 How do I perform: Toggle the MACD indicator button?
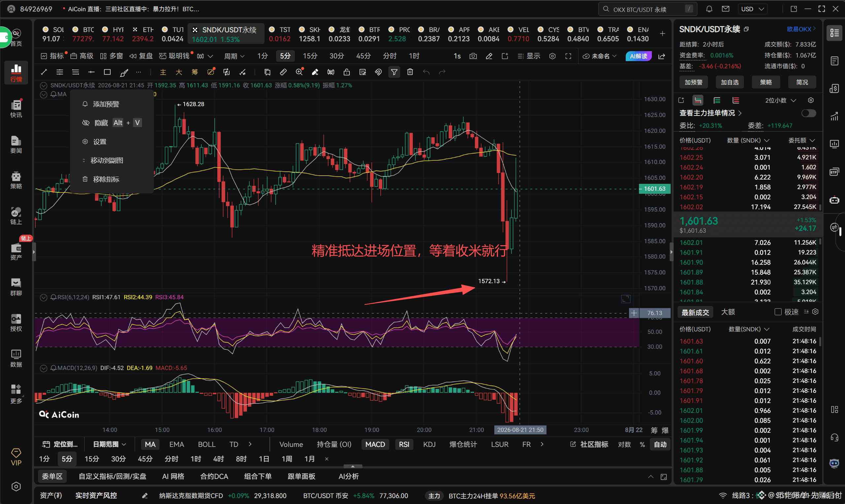375,444
